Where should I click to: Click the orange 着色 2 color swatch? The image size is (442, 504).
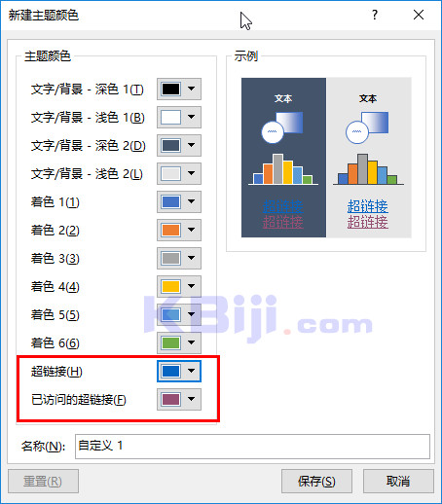170,230
